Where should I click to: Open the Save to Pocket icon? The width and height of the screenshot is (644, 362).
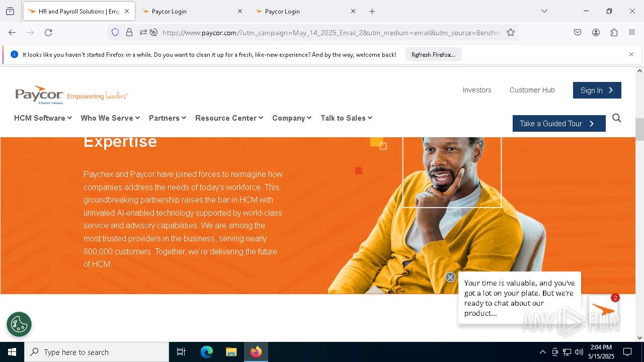[578, 32]
